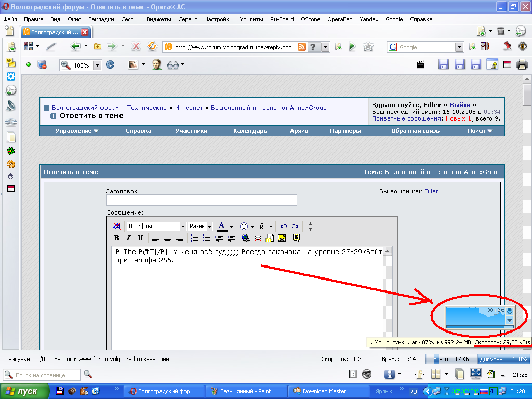The image size is (532, 399).
Task: Open the Календарь forum navigation link
Action: (x=250, y=131)
